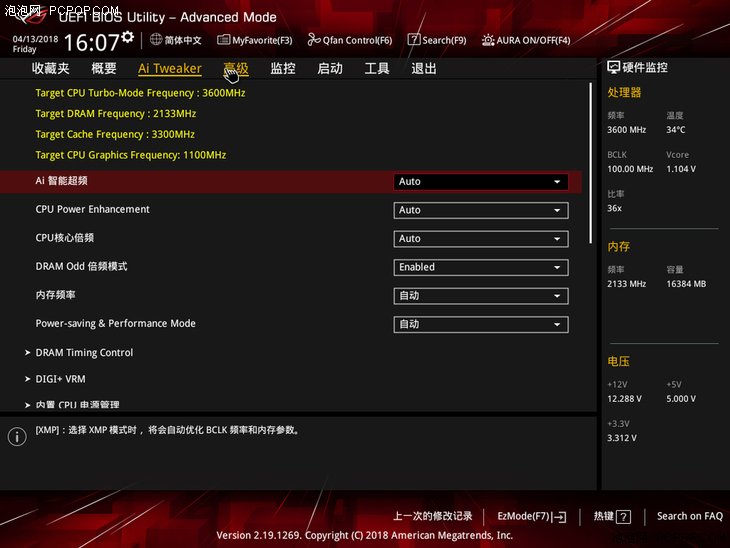
Task: Open DRAM Odd 倍频模式 Enabled dropdown
Action: pyautogui.click(x=480, y=267)
